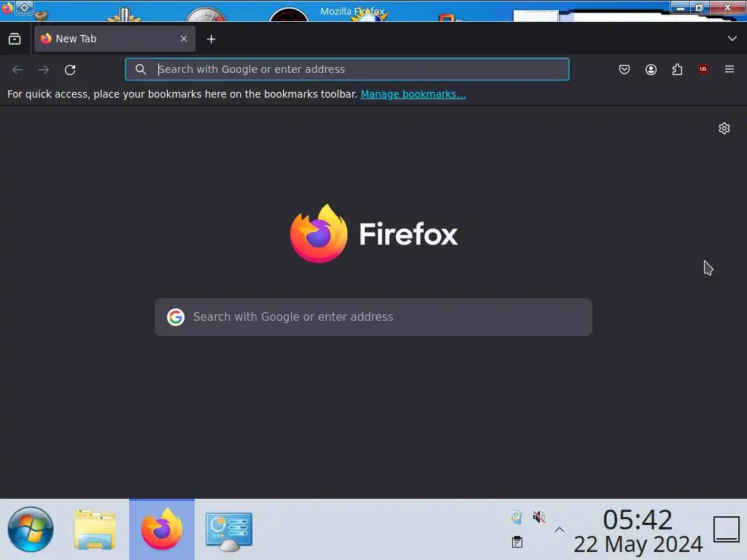Viewport: 747px width, 560px height.
Task: Open the Firefox View icon
Action: tap(15, 39)
